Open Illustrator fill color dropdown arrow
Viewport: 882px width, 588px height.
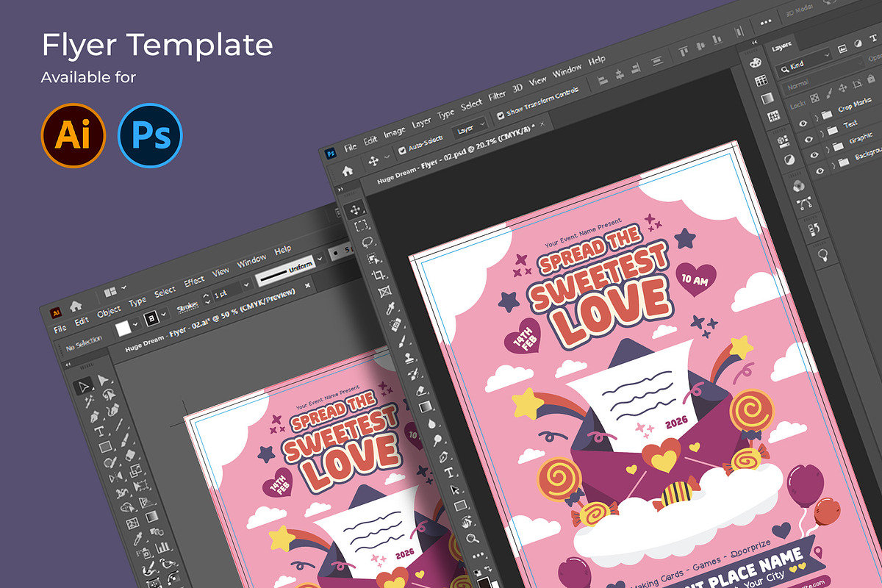[x=135, y=324]
